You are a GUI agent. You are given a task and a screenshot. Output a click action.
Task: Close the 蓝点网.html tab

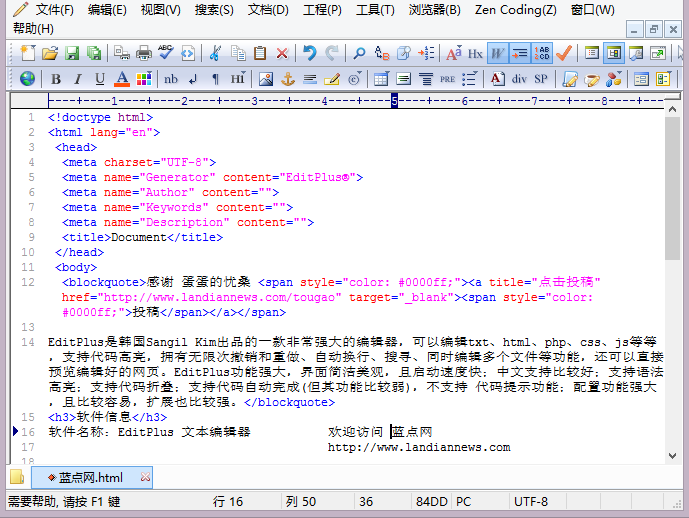145,477
